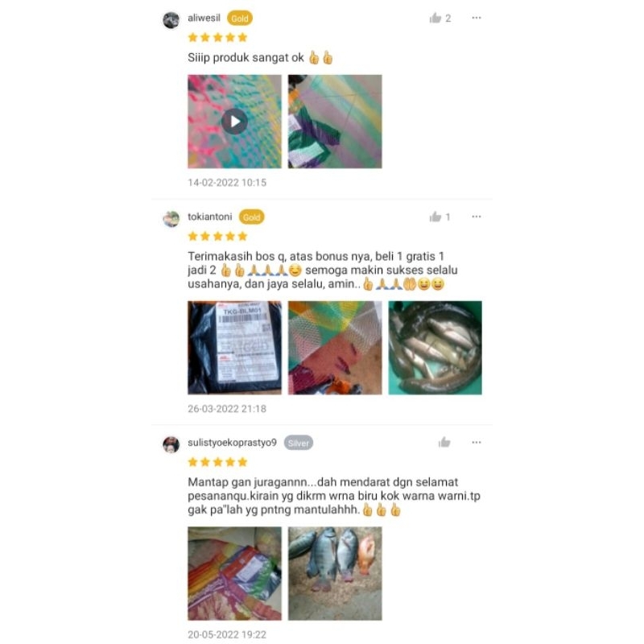The image size is (644, 644).
Task: View sulistyoekoprastyo9's package photo
Action: [234, 574]
